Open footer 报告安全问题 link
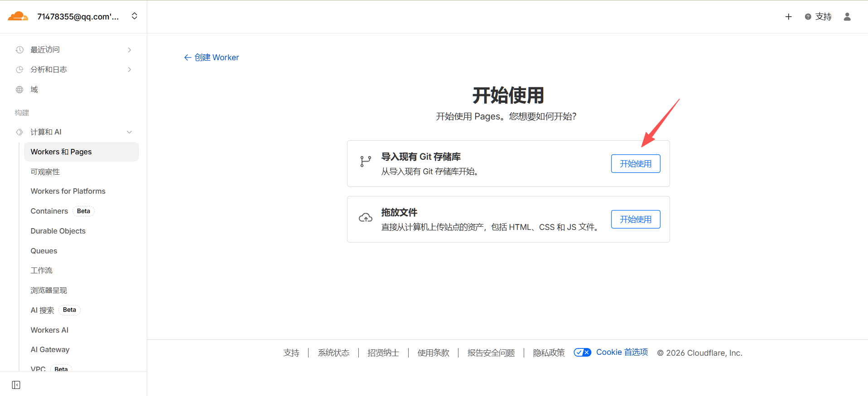This screenshot has height=396, width=868. [x=491, y=353]
